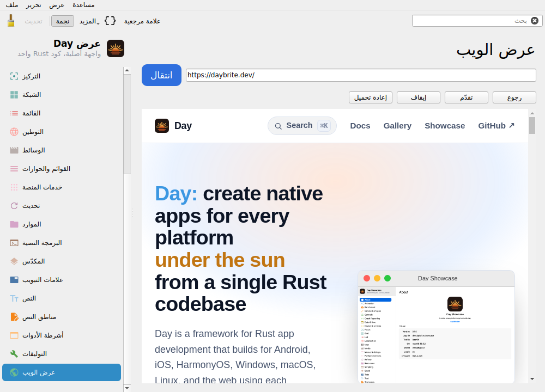Click the رجوع back button
Viewport: 545px width, 392px height.
click(x=514, y=97)
